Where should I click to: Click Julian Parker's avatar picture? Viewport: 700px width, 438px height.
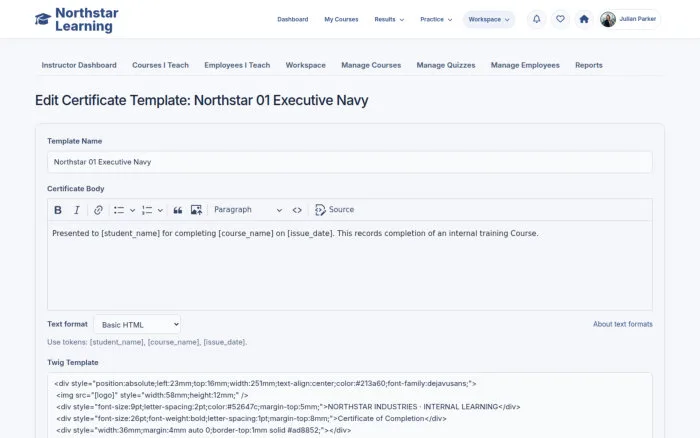pyautogui.click(x=608, y=19)
